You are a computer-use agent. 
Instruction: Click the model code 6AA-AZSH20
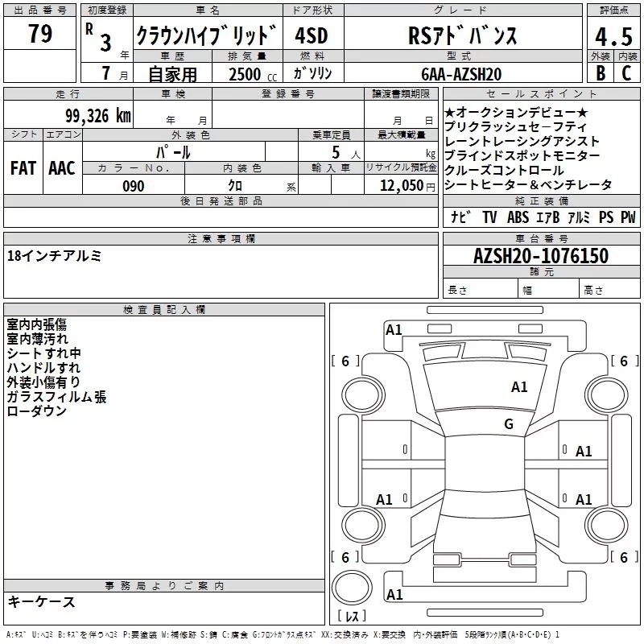click(461, 74)
